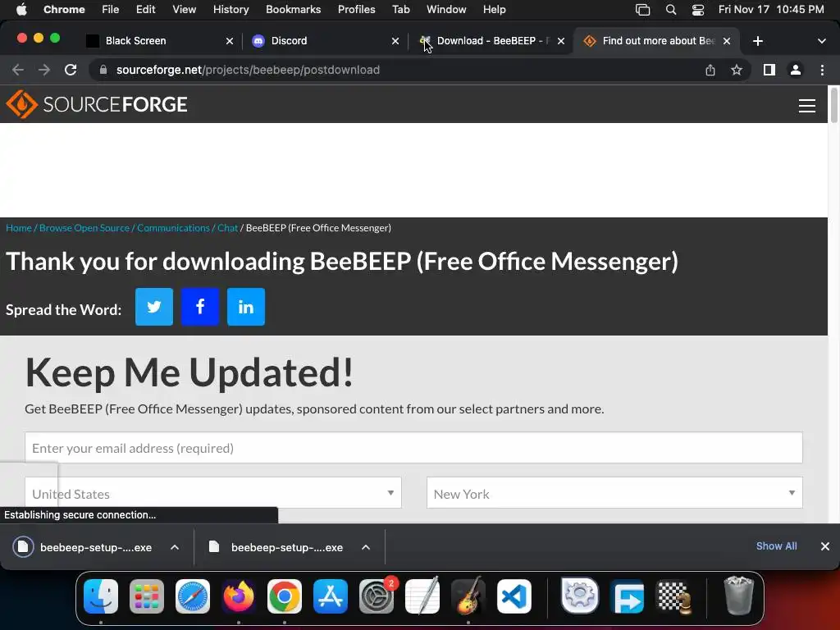The width and height of the screenshot is (840, 630).
Task: Open Finder from the Dock
Action: [101, 596]
